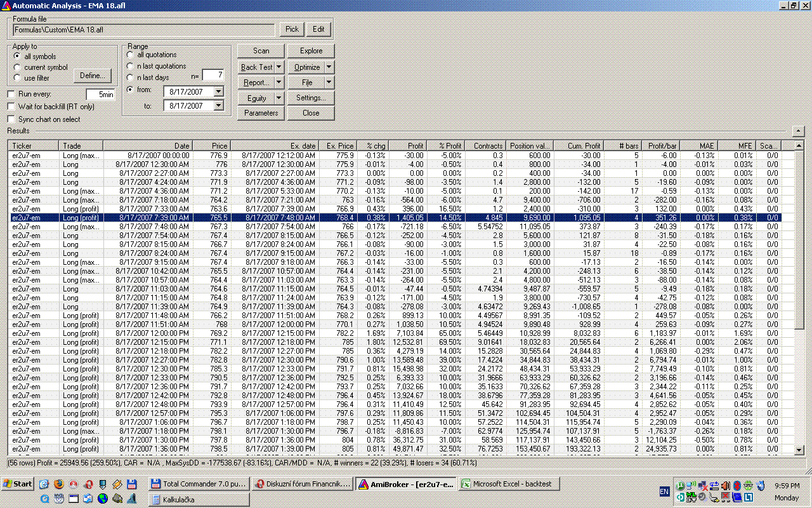This screenshot has height=508, width=812.
Task: Expand the Back Test dropdown arrow
Action: [278, 67]
